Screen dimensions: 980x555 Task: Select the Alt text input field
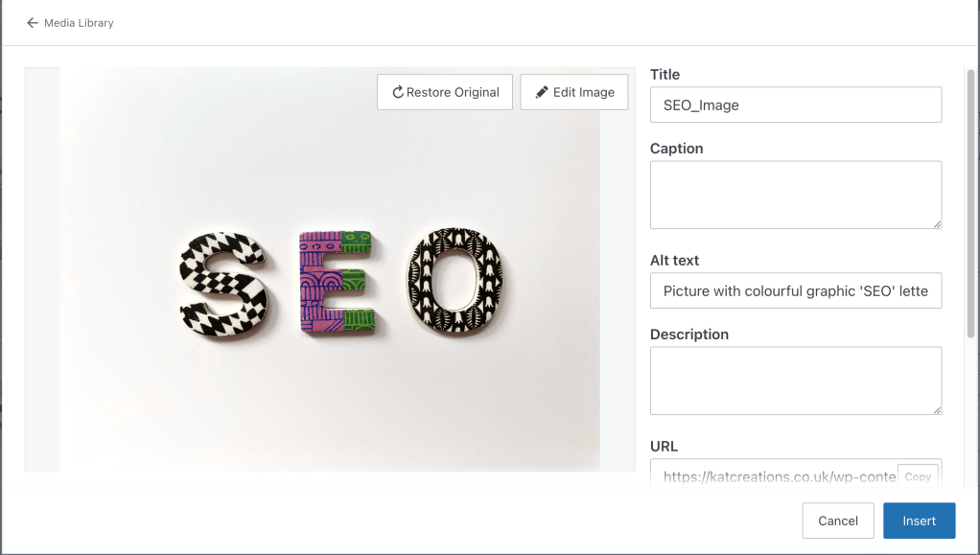(795, 290)
